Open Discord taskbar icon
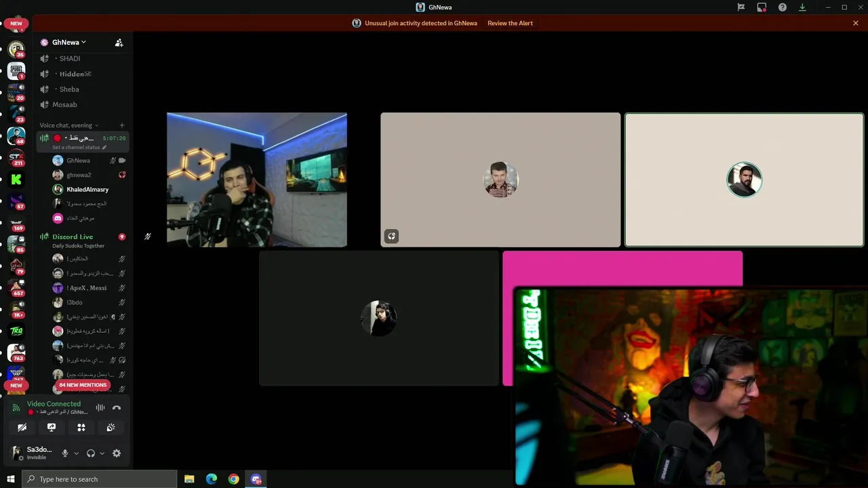 (256, 479)
